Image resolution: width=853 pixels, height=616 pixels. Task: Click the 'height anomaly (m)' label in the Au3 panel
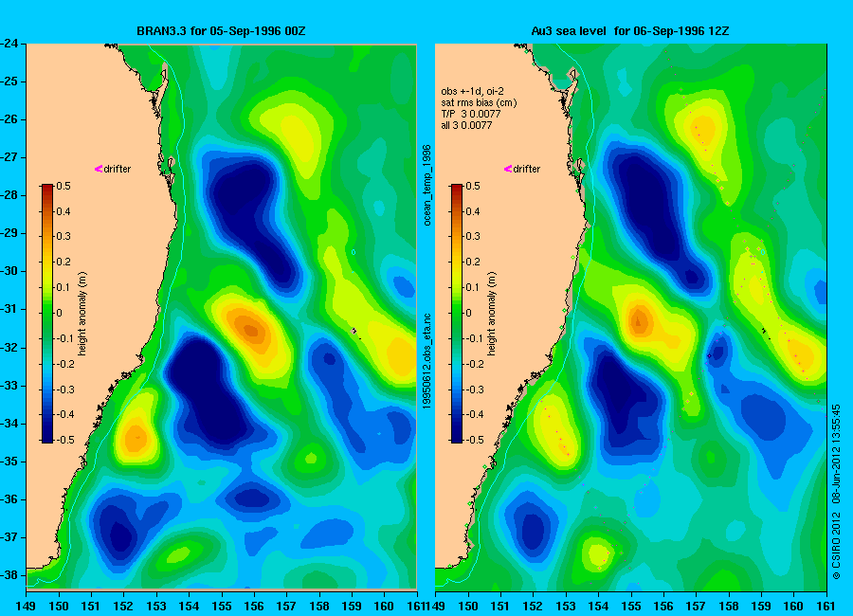click(491, 314)
